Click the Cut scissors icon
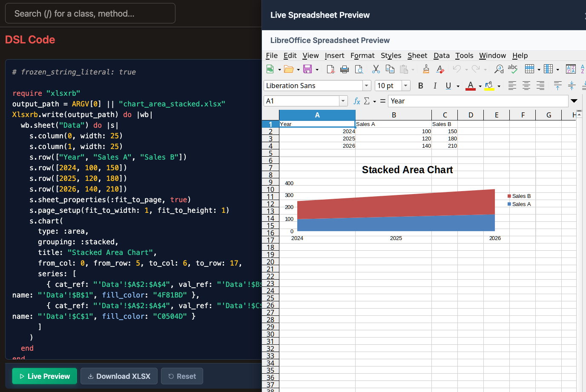The height and width of the screenshot is (392, 586). [376, 69]
